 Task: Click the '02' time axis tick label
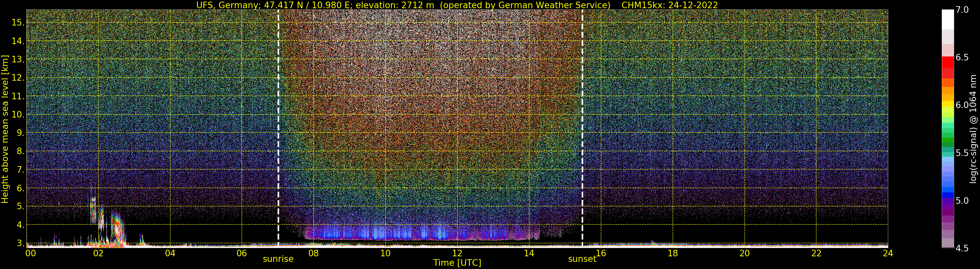pyautogui.click(x=98, y=253)
